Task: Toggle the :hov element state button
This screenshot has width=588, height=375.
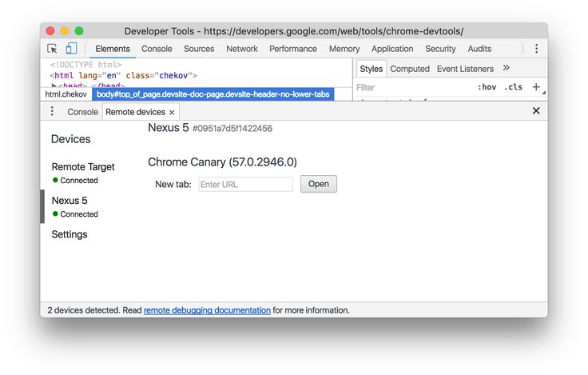Action: pos(487,87)
